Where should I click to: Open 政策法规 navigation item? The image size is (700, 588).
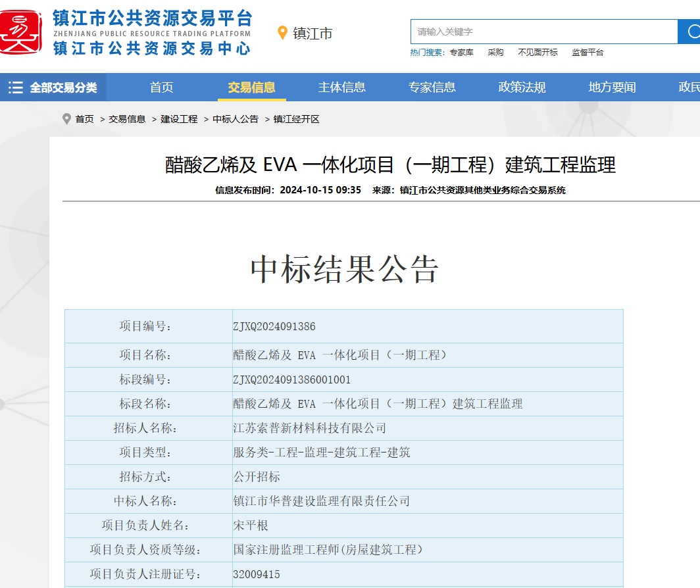(522, 87)
